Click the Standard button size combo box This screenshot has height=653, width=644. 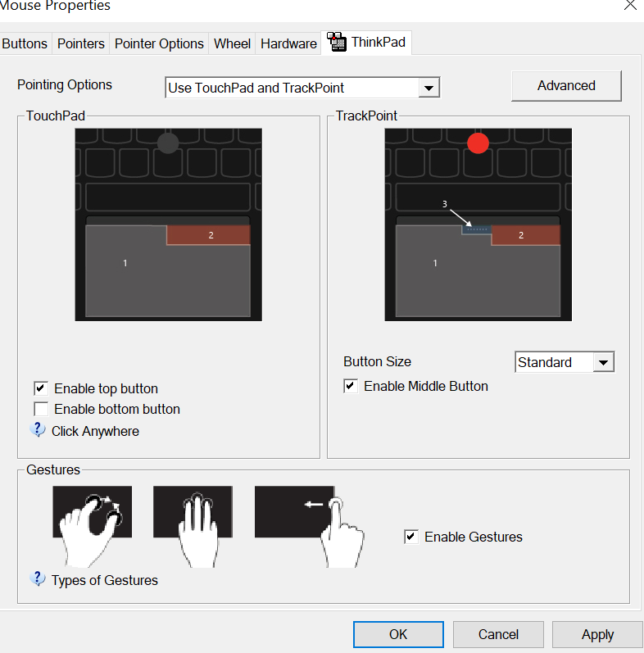click(565, 362)
